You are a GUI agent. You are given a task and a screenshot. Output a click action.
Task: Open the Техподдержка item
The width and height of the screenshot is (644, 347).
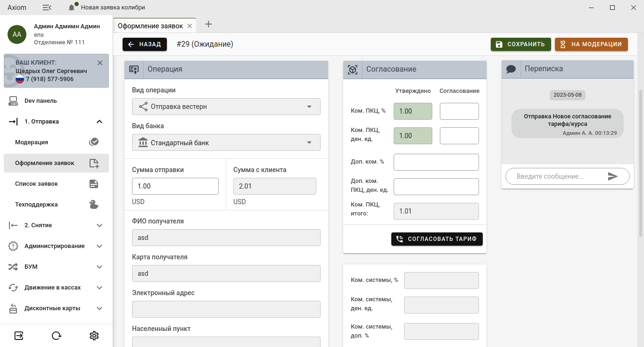tap(56, 204)
